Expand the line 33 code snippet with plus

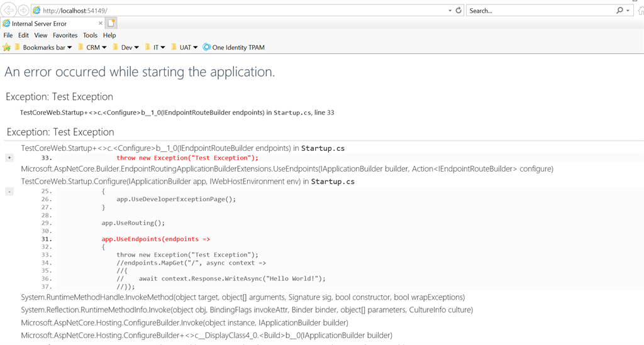click(x=9, y=158)
